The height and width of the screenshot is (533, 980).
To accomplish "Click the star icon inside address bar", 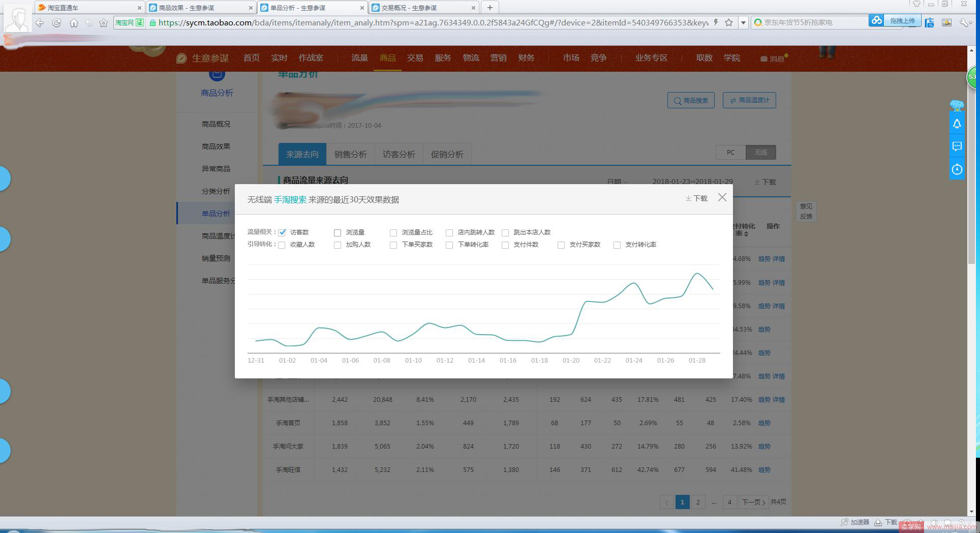I will (729, 22).
